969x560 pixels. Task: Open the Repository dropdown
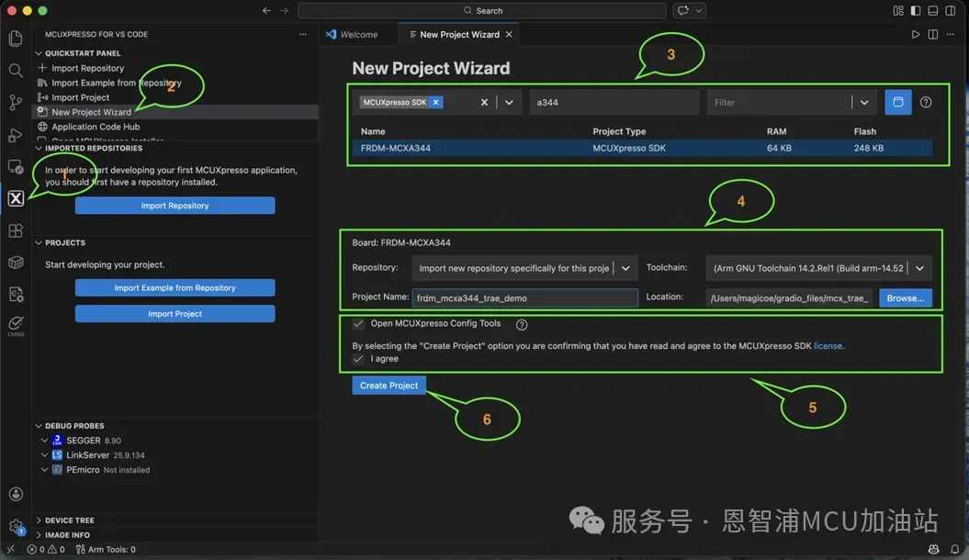tap(524, 268)
